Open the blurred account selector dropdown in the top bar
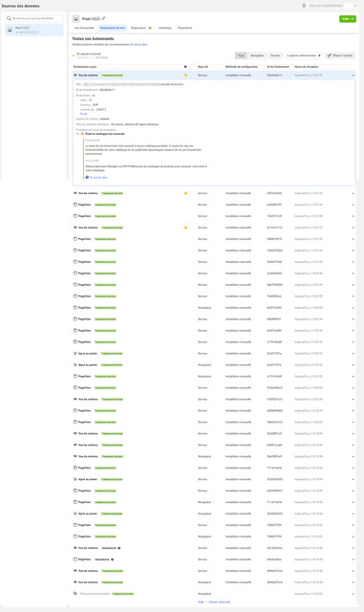Viewport: 364px width, 612px height. point(330,6)
